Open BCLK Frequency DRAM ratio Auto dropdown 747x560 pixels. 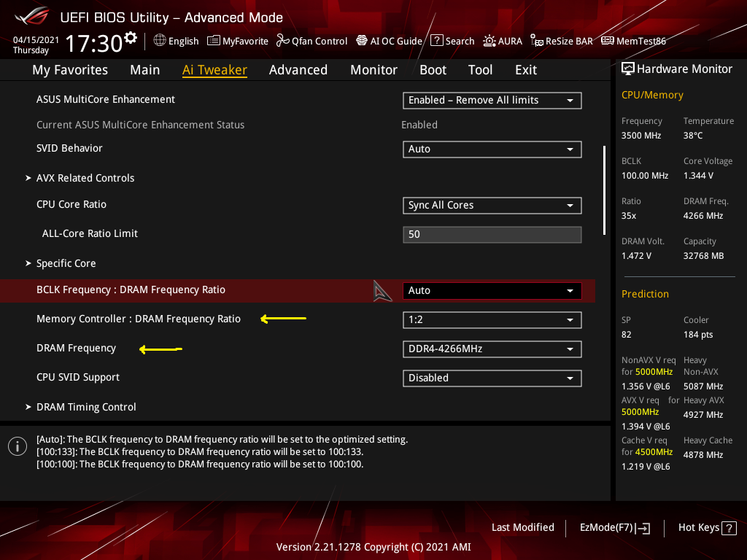(x=492, y=290)
